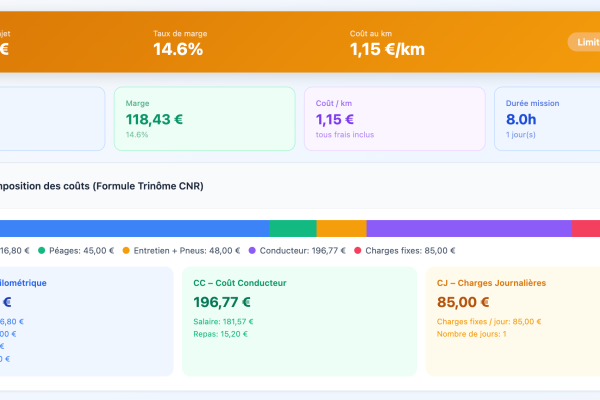The image size is (600, 400).
Task: Click the 85,00 € daily charges total
Action: pos(463,302)
